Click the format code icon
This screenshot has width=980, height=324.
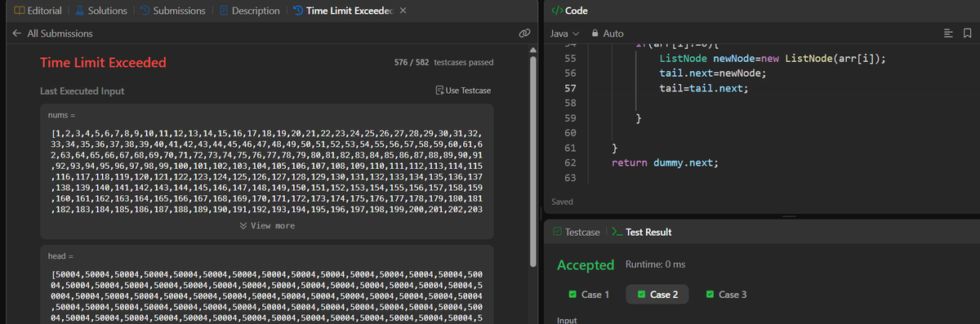[x=948, y=33]
